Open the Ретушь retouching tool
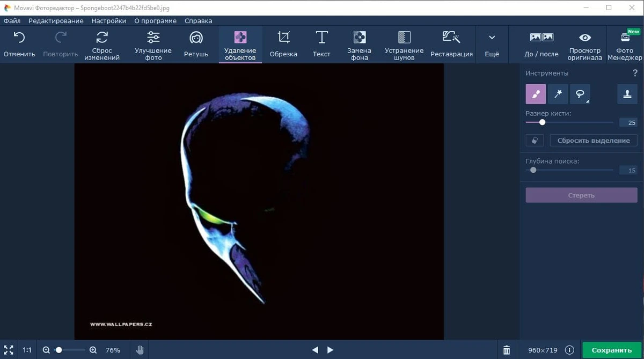644x359 pixels. (196, 45)
